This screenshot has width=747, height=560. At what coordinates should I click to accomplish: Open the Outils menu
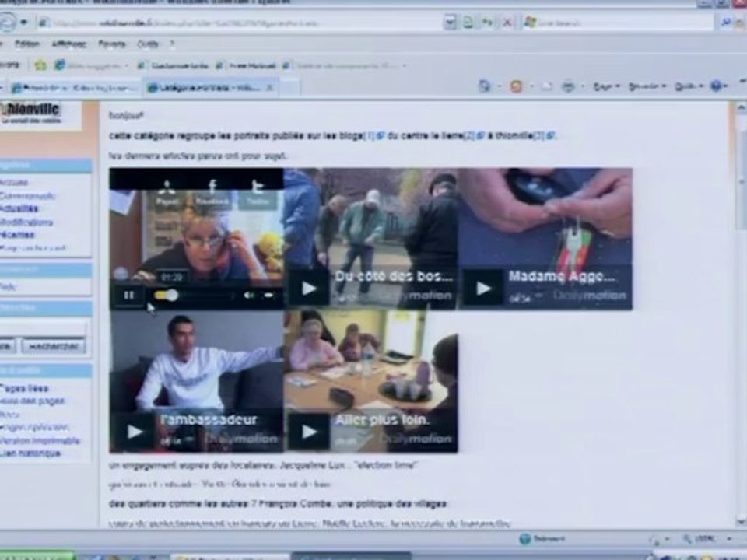pyautogui.click(x=148, y=44)
